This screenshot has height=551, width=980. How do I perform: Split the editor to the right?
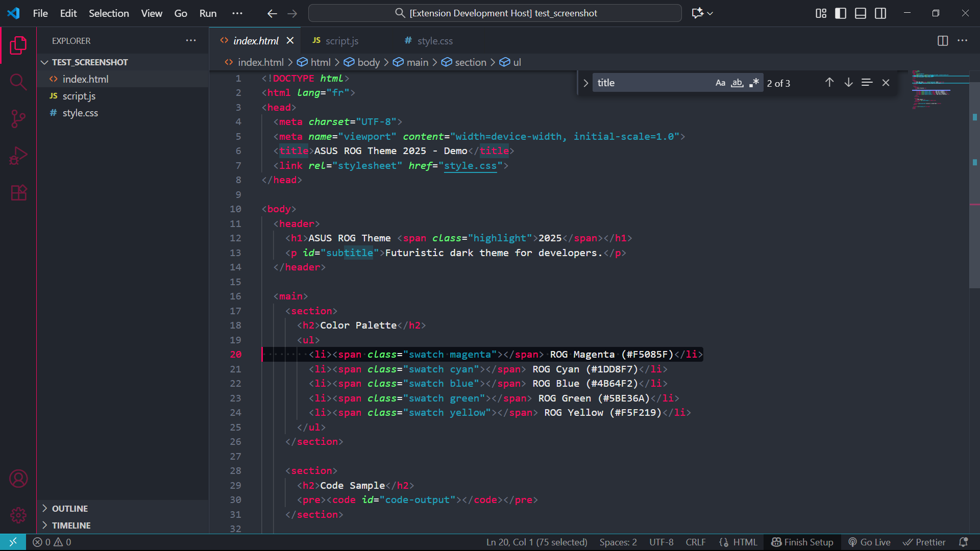coord(943,41)
